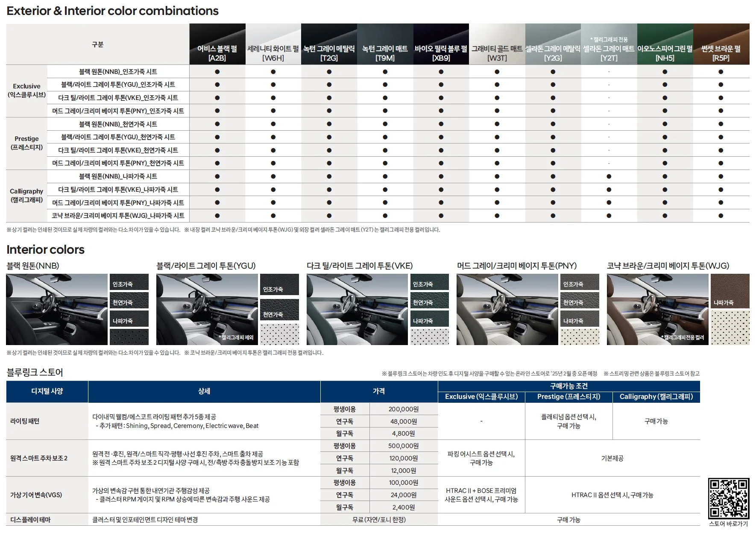Viewport: 756px width, 533px height.
Task: Pick the 썬셋 브라운 펄 R5P swatch
Action: (721, 44)
